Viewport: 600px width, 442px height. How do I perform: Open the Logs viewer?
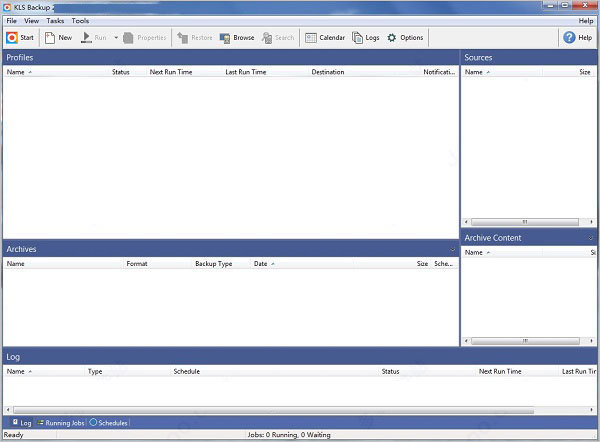(365, 38)
